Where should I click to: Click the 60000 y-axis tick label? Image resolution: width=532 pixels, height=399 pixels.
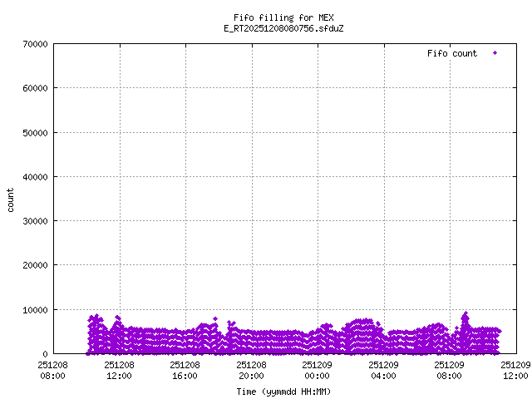[x=32, y=88]
